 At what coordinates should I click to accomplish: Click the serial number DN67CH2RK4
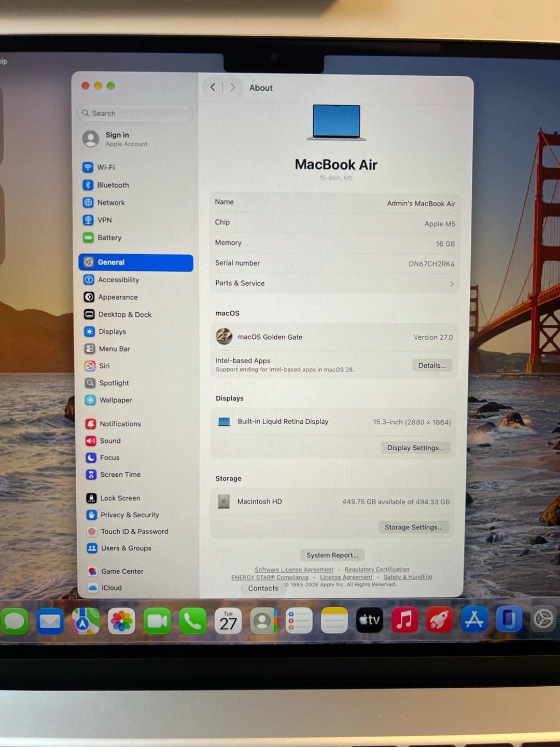coord(431,264)
